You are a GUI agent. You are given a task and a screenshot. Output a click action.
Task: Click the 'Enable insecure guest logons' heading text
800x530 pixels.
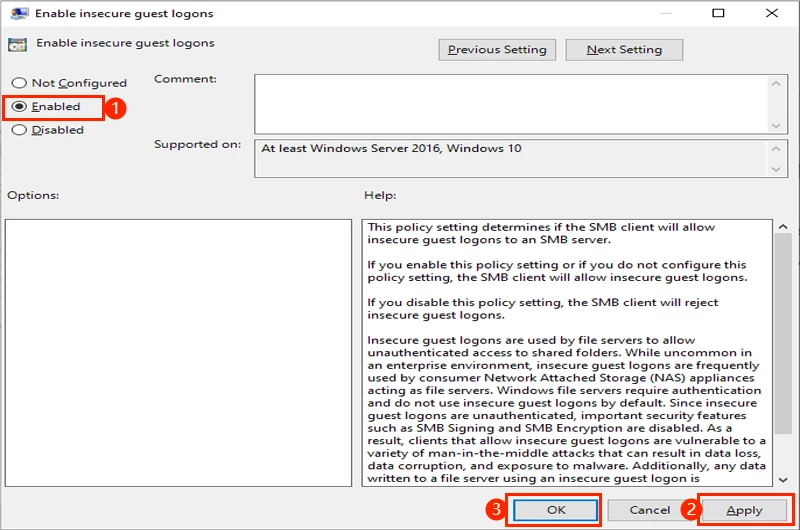pyautogui.click(x=126, y=43)
